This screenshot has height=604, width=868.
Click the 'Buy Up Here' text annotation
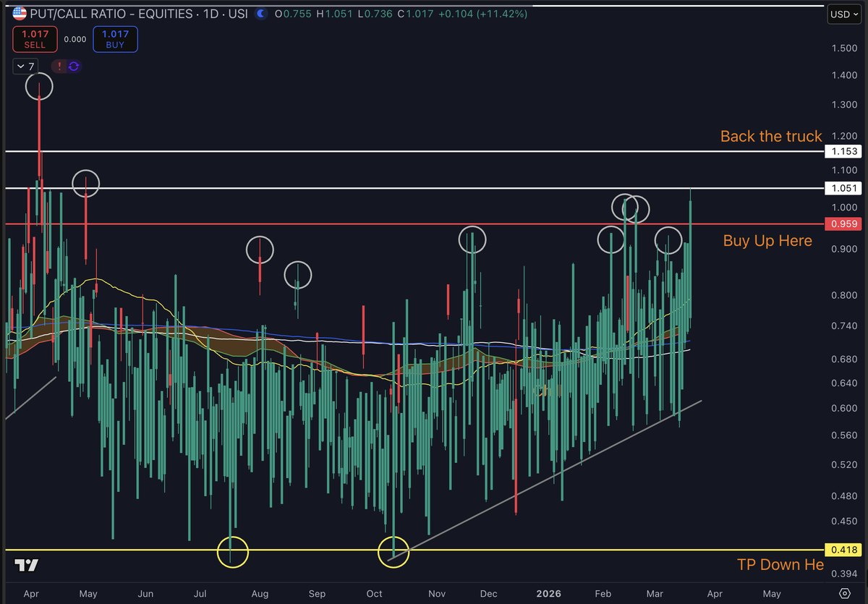(x=767, y=241)
